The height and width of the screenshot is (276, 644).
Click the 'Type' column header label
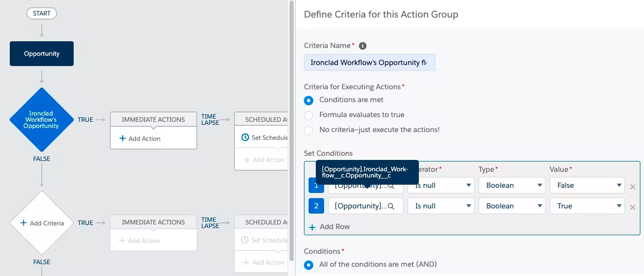tap(487, 169)
